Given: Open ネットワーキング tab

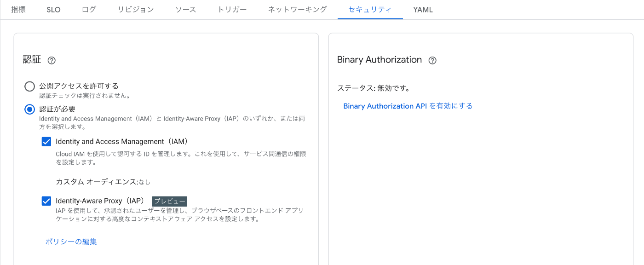Looking at the screenshot, I should [298, 10].
